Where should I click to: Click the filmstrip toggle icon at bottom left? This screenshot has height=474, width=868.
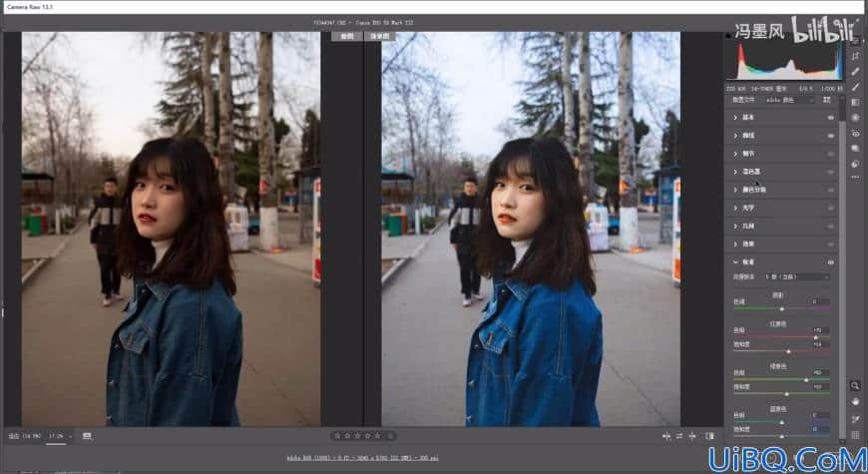[x=87, y=436]
